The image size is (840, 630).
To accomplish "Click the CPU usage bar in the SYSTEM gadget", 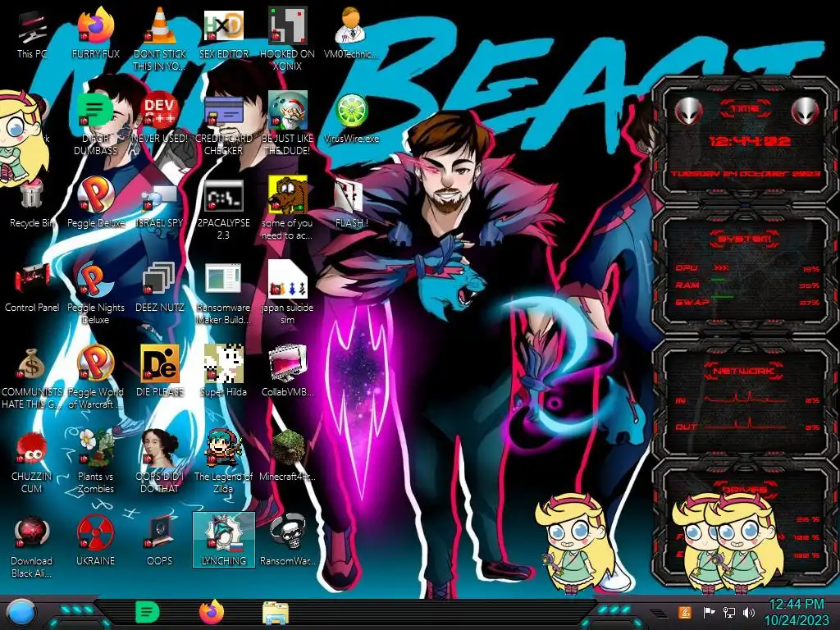I will point(721,267).
